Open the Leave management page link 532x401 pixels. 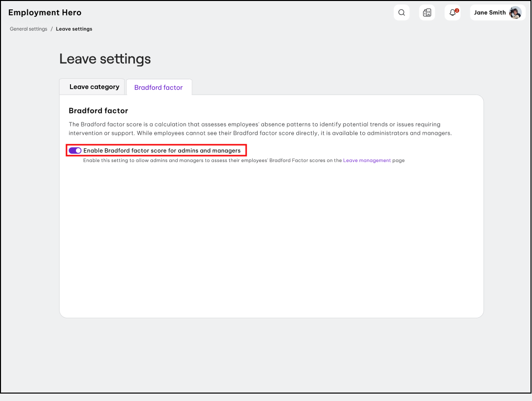pyautogui.click(x=367, y=161)
